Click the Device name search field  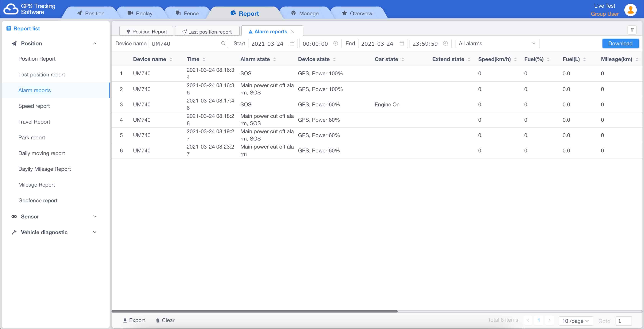(189, 44)
